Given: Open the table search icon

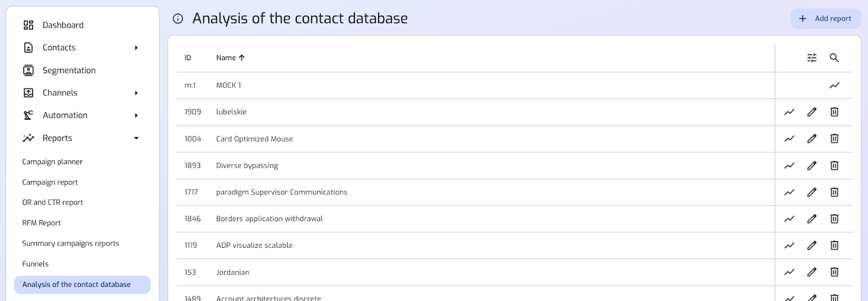Looking at the screenshot, I should (x=834, y=58).
